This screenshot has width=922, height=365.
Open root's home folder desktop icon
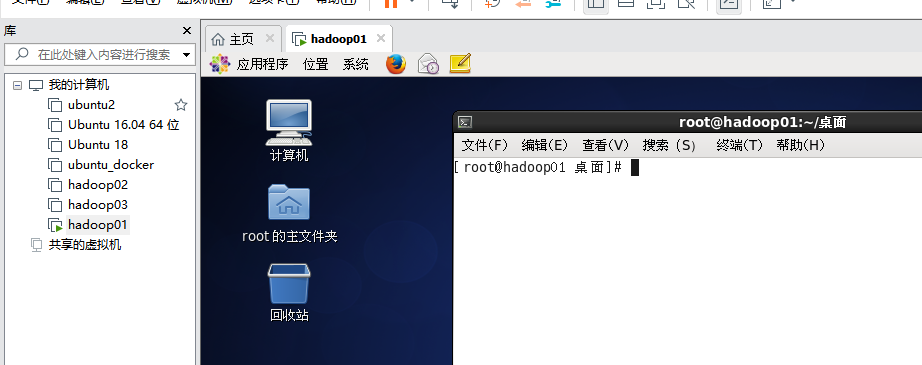coord(289,213)
